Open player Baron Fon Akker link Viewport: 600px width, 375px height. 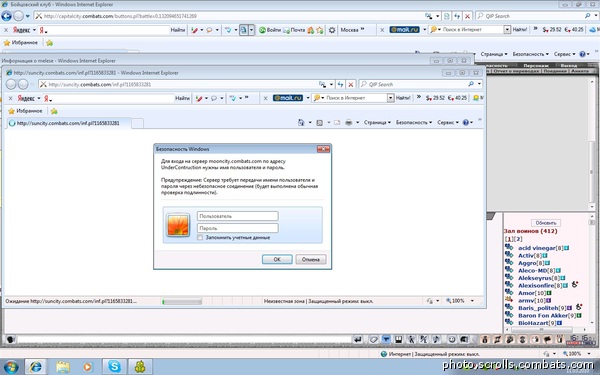pyautogui.click(x=543, y=316)
